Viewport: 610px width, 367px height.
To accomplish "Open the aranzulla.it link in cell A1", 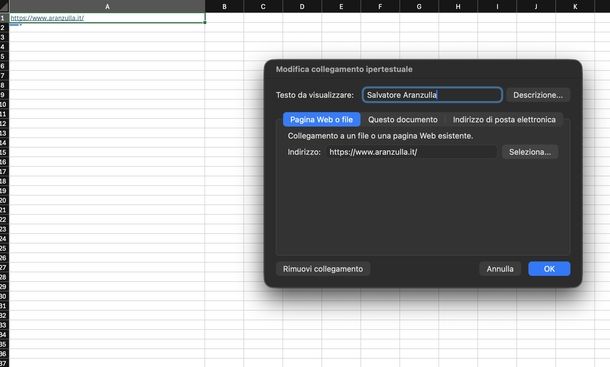I will (x=47, y=18).
